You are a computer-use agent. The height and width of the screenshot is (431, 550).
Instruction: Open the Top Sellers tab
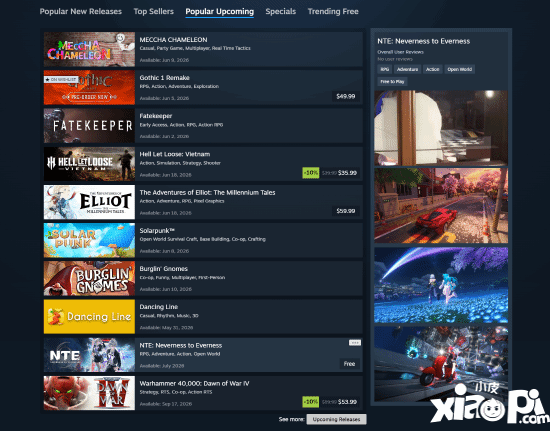154,12
